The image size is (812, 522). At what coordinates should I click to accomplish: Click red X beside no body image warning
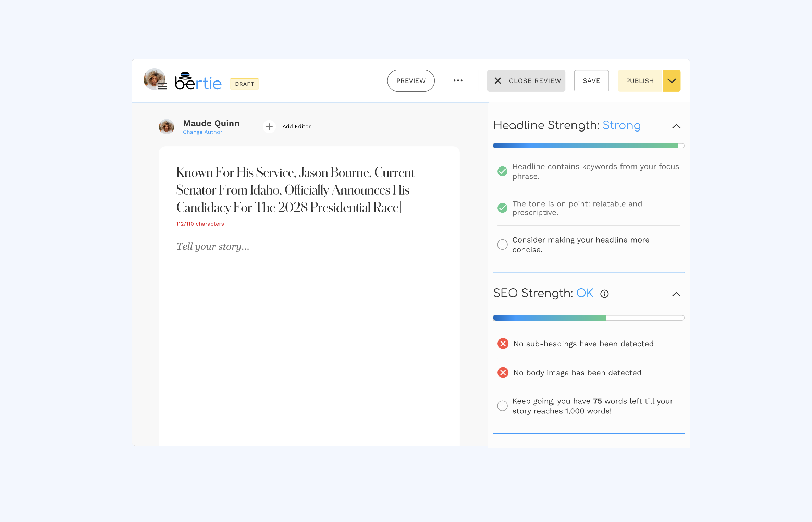(x=503, y=372)
